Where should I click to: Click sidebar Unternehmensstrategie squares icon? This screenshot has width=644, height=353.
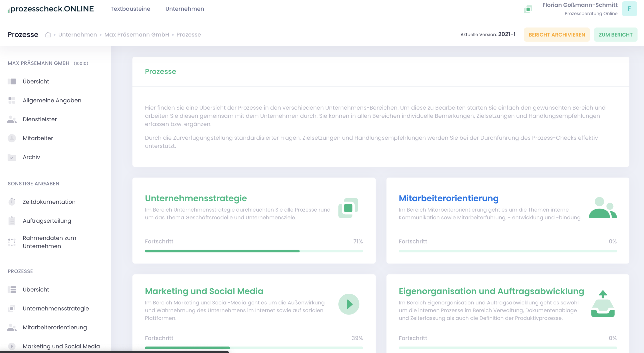click(x=12, y=308)
